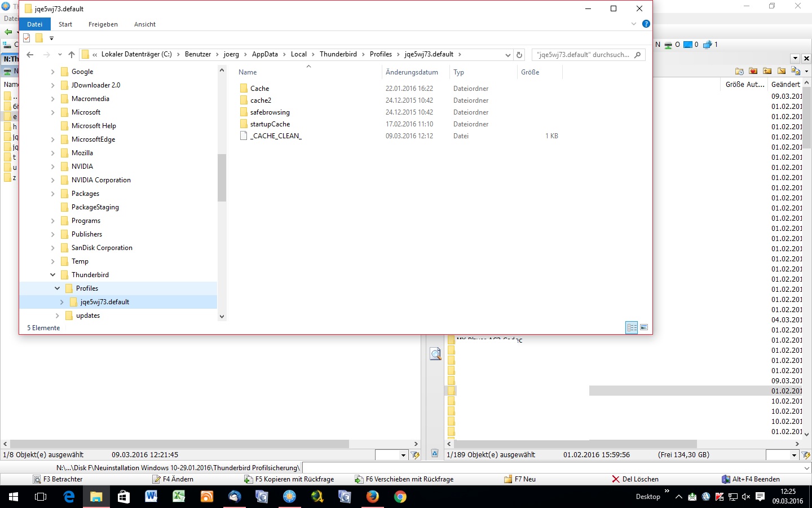This screenshot has height=508, width=812.
Task: Click the commander command line input field
Action: [x=556, y=467]
